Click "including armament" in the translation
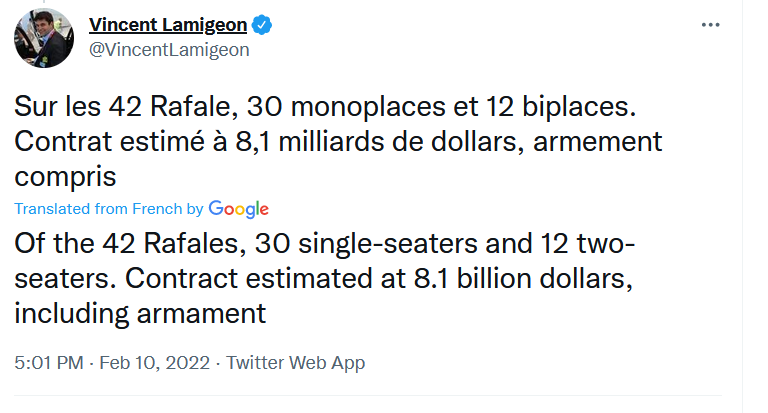768x413 pixels. 140,313
